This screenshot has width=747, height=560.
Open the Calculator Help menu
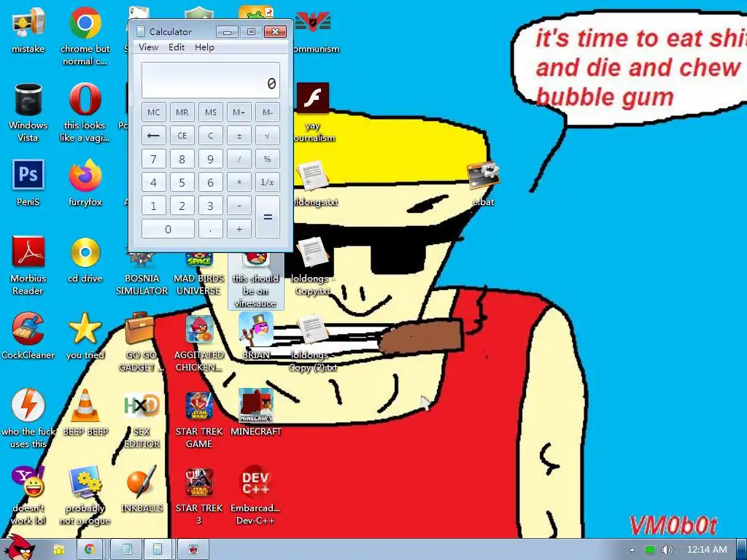[204, 47]
